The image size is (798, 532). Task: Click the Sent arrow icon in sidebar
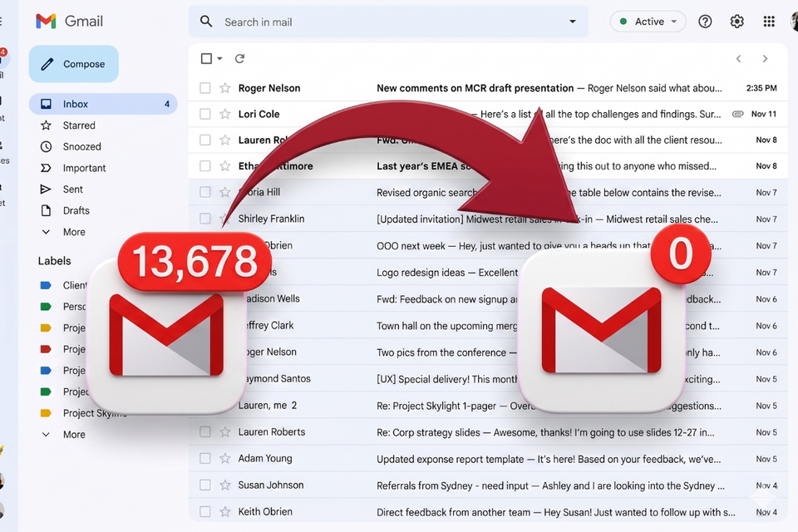pos(46,190)
